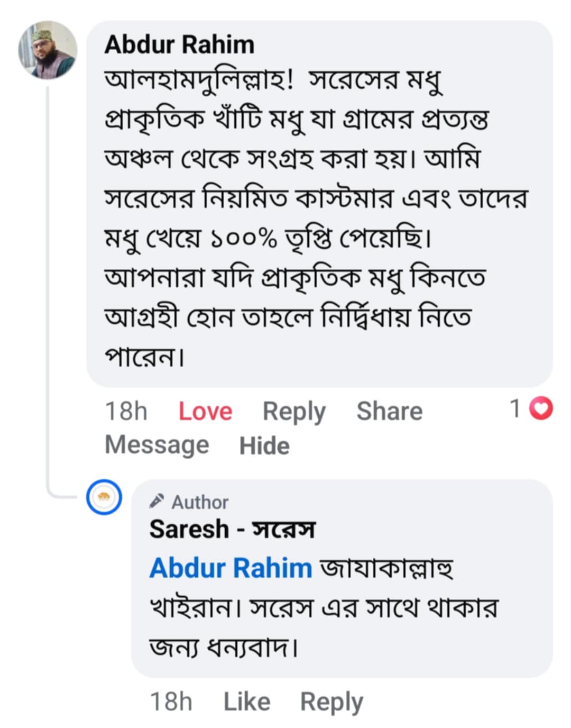571x728 pixels.
Task: Toggle the red Love reaction on the comment
Action: point(205,412)
